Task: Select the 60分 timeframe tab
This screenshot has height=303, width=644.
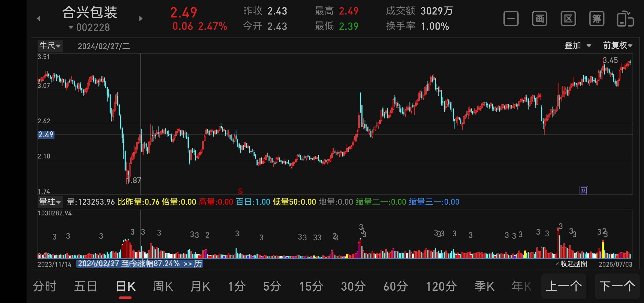Action: click(x=396, y=286)
